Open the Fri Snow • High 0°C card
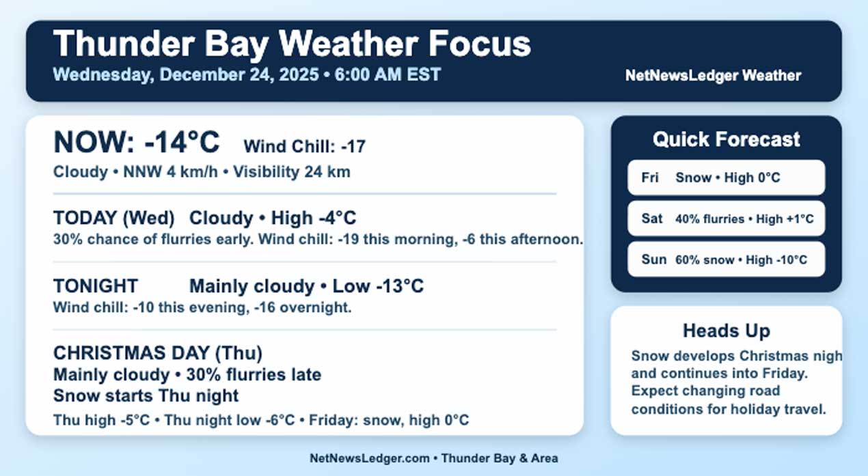868x476 pixels. 726,178
